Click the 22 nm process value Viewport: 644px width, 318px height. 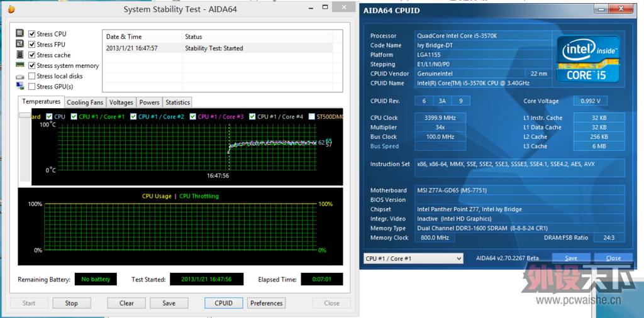click(x=538, y=74)
